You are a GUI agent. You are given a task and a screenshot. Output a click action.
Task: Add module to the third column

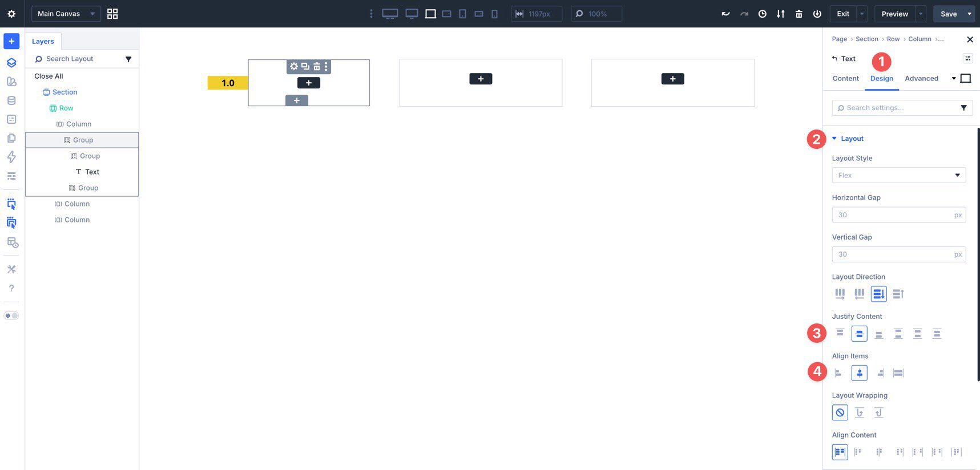672,79
